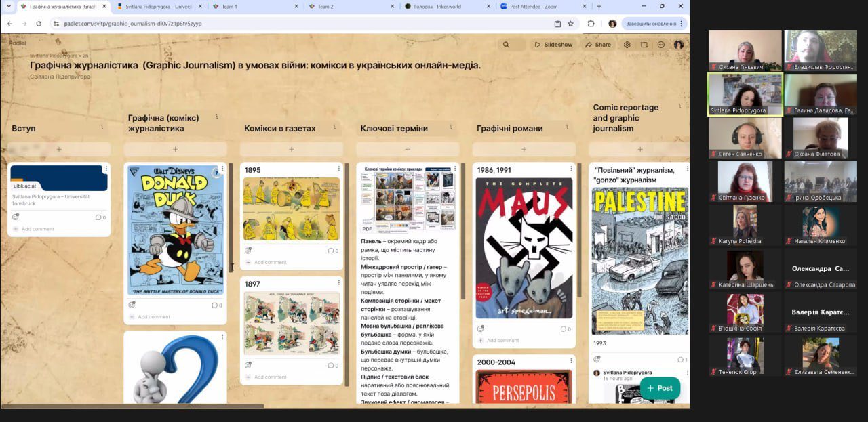Viewport: 868px width, 422px height.
Task: Open the browser extensions puzzle icon
Action: tap(591, 23)
